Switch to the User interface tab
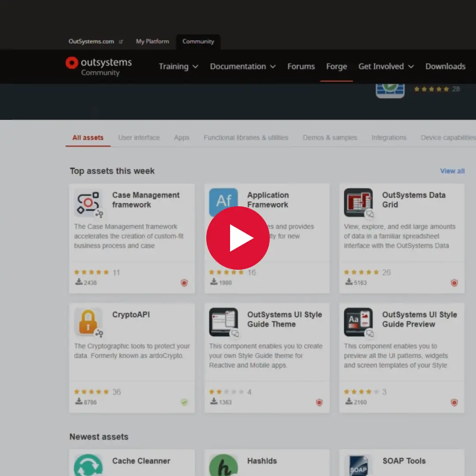The height and width of the screenshot is (476, 476). tap(139, 138)
